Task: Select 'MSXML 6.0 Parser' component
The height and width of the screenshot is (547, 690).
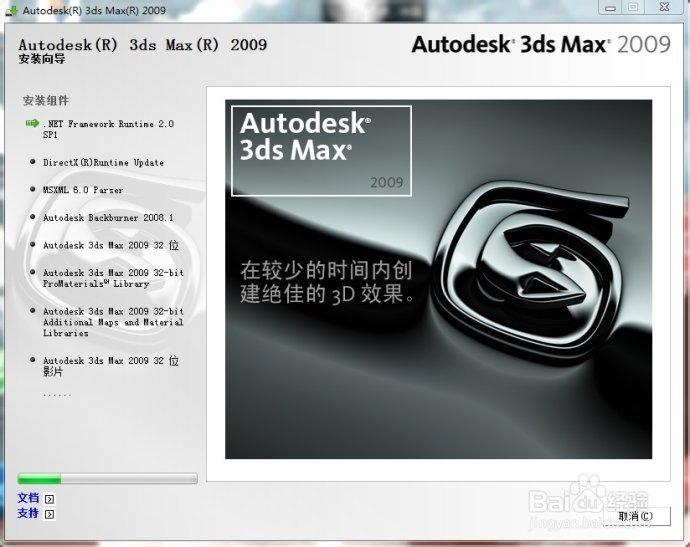Action: (83, 190)
